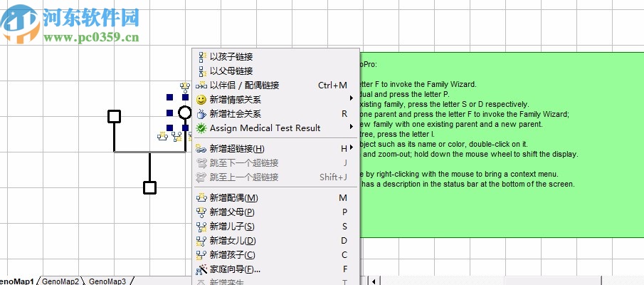Click the 以孩子链接 link-as-child icon
The image size is (644, 285).
pyautogui.click(x=201, y=57)
